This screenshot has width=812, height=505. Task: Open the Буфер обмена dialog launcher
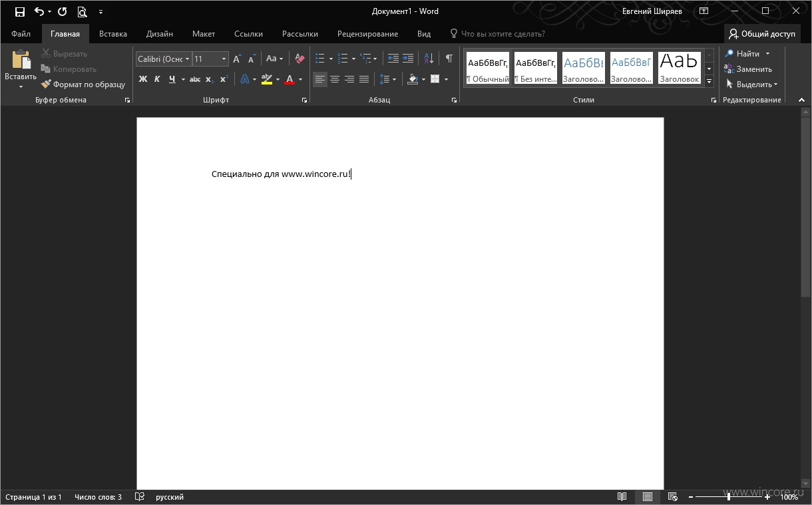[127, 100]
